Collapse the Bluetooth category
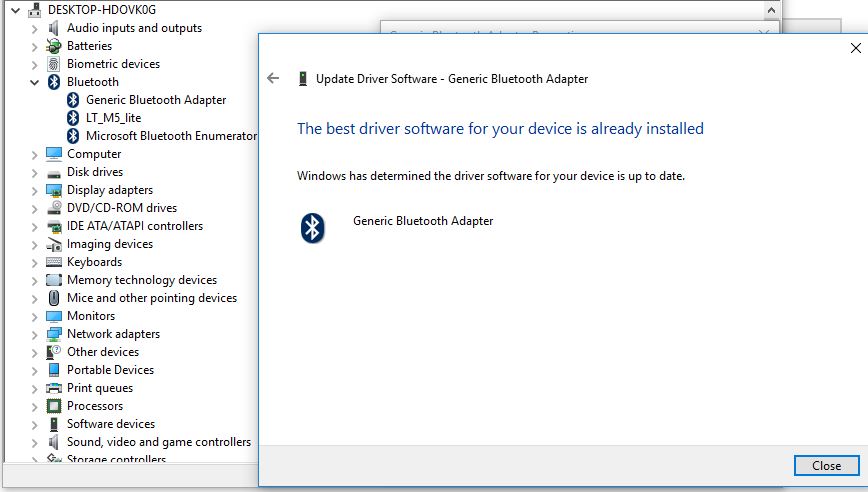Viewport: 868px width, 492px height. point(34,82)
